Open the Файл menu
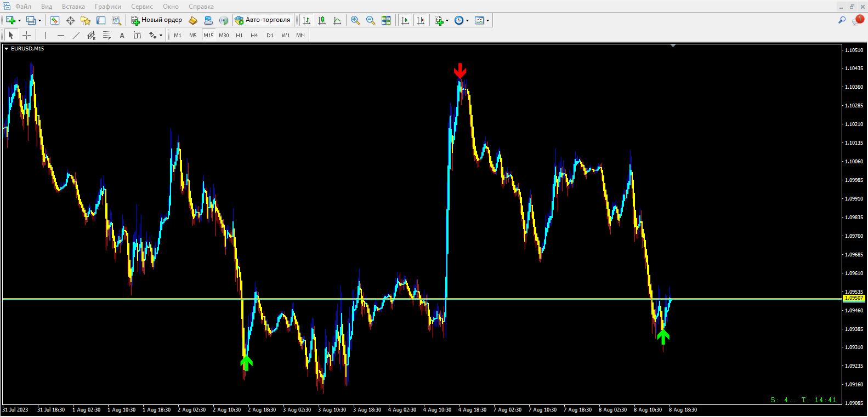 (23, 7)
